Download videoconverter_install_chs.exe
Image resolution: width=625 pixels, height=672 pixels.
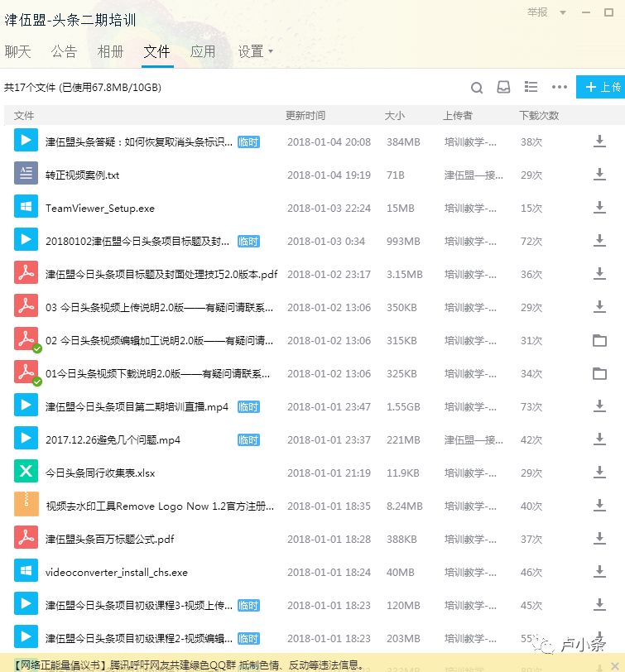pyautogui.click(x=599, y=572)
